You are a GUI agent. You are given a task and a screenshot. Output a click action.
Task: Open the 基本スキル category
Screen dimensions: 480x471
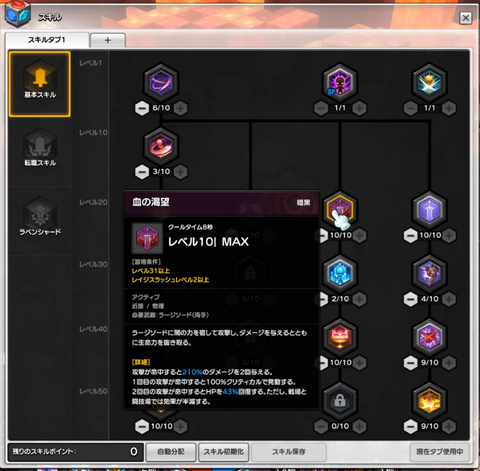click(40, 84)
